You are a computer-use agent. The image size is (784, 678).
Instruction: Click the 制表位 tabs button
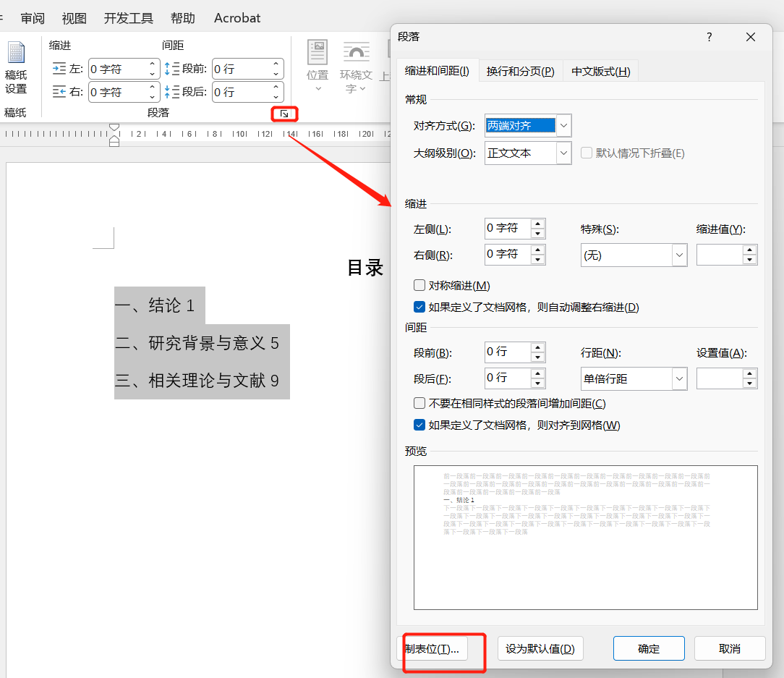[x=433, y=648]
